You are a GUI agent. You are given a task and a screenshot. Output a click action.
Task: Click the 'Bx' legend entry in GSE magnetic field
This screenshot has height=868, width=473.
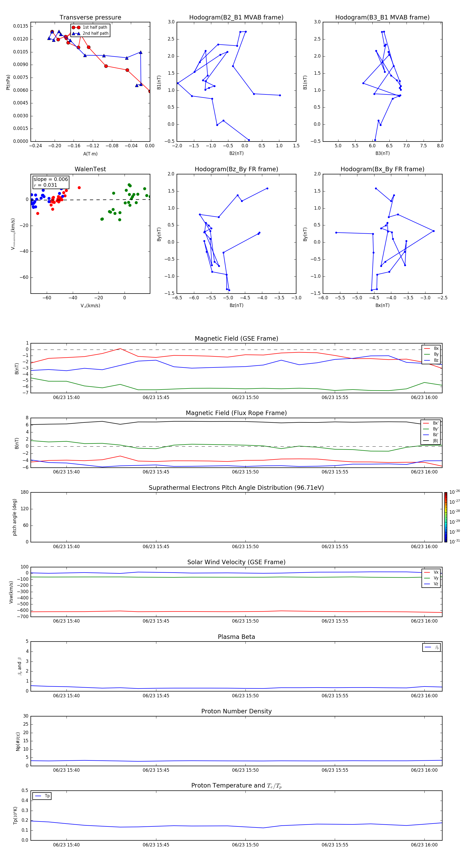point(431,349)
